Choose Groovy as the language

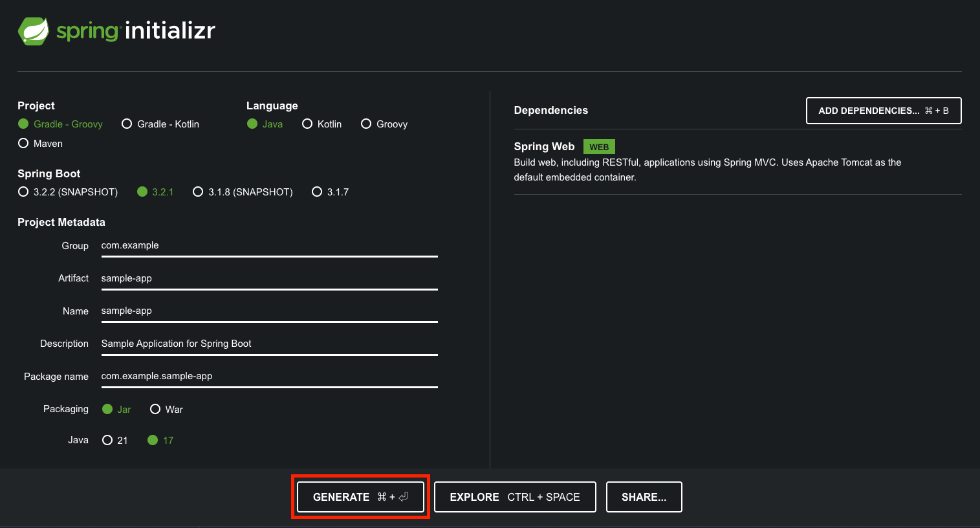pos(366,124)
